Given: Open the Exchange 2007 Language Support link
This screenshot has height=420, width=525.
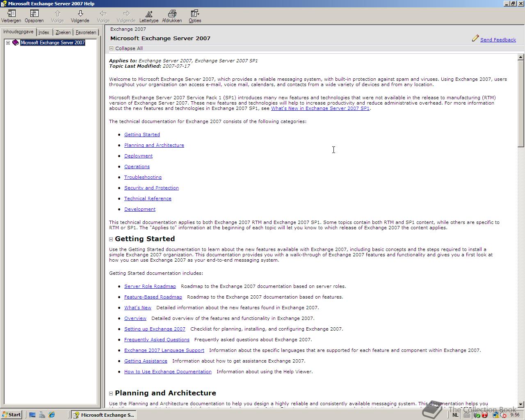Looking at the screenshot, I should (164, 350).
